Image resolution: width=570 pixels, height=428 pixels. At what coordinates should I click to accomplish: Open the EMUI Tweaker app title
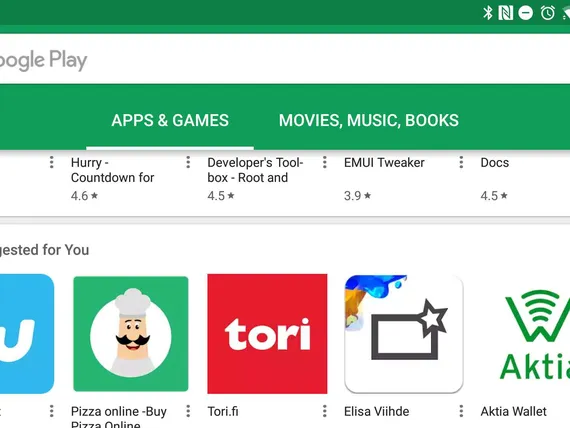[384, 163]
